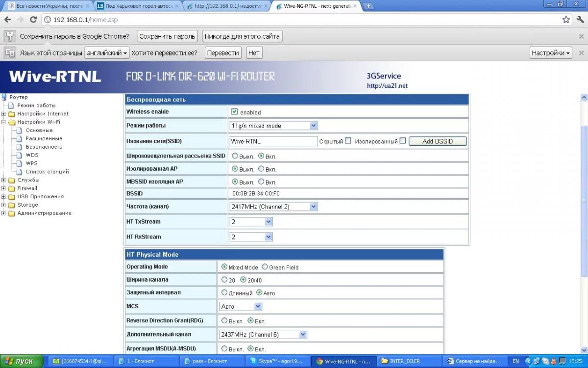The height and width of the screenshot is (368, 588).
Task: Open the http://ua21.net link
Action: [x=387, y=86]
